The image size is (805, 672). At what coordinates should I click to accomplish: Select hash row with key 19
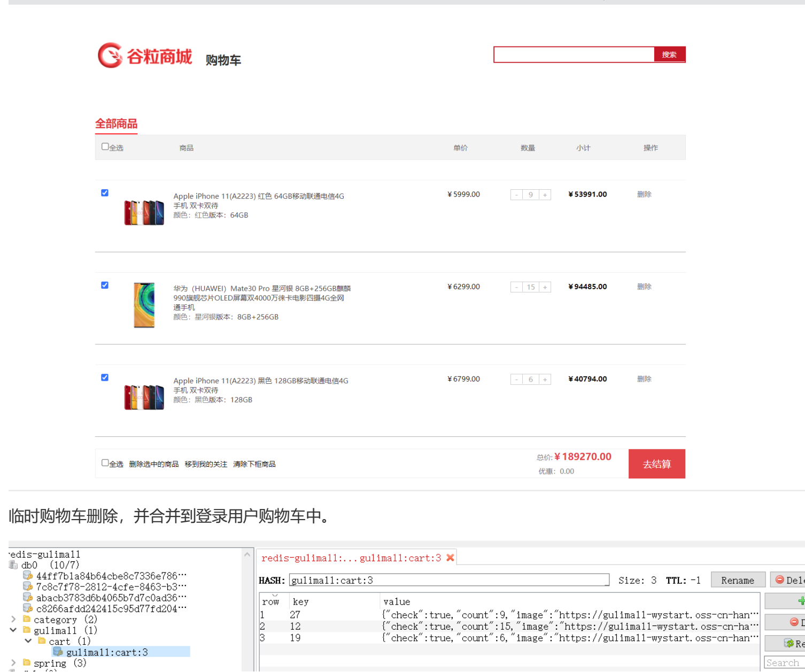509,638
